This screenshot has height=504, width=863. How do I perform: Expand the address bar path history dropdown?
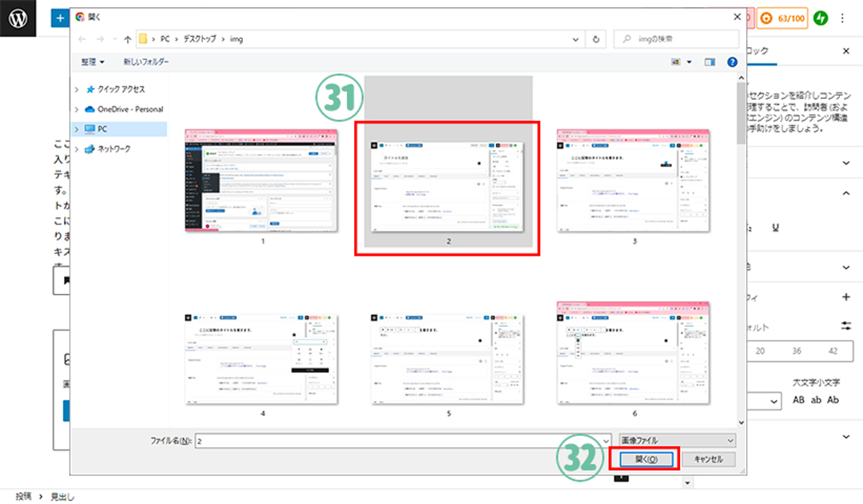[x=575, y=39]
